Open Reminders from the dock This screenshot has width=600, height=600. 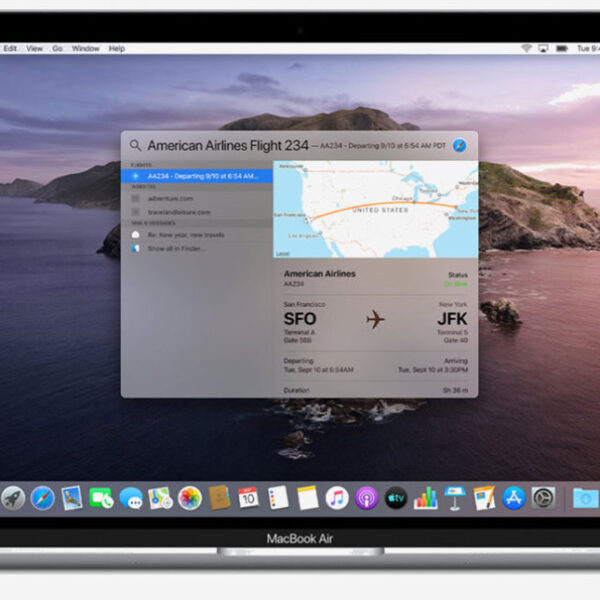[278, 497]
